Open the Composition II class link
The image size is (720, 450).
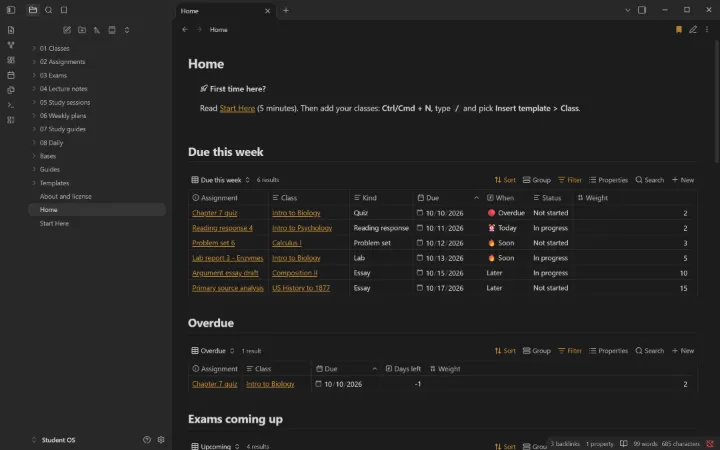[x=294, y=273]
